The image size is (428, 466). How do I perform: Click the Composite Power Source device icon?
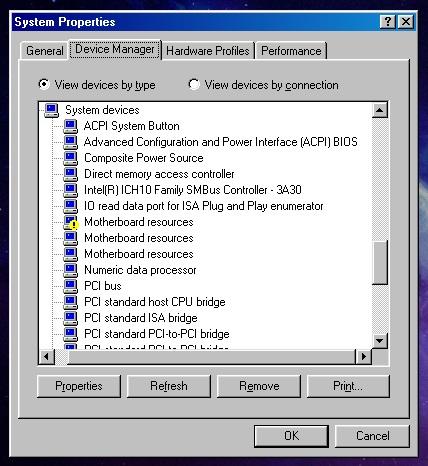pyautogui.click(x=70, y=158)
